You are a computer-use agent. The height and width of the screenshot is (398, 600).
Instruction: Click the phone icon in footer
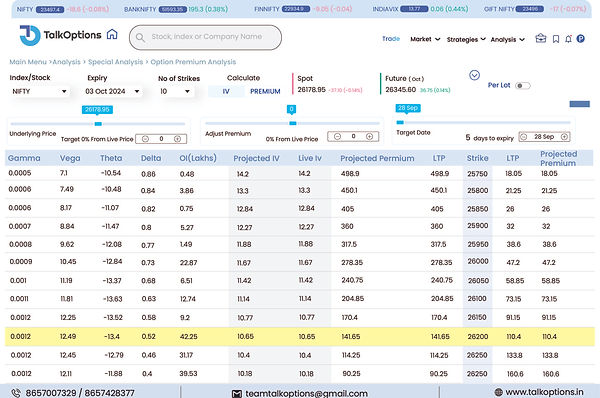(x=16, y=393)
